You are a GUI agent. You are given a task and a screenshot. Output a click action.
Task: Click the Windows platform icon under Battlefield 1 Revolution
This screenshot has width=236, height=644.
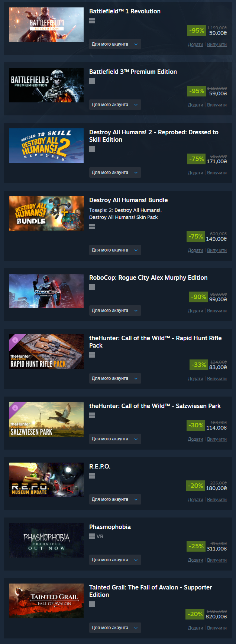(92, 21)
